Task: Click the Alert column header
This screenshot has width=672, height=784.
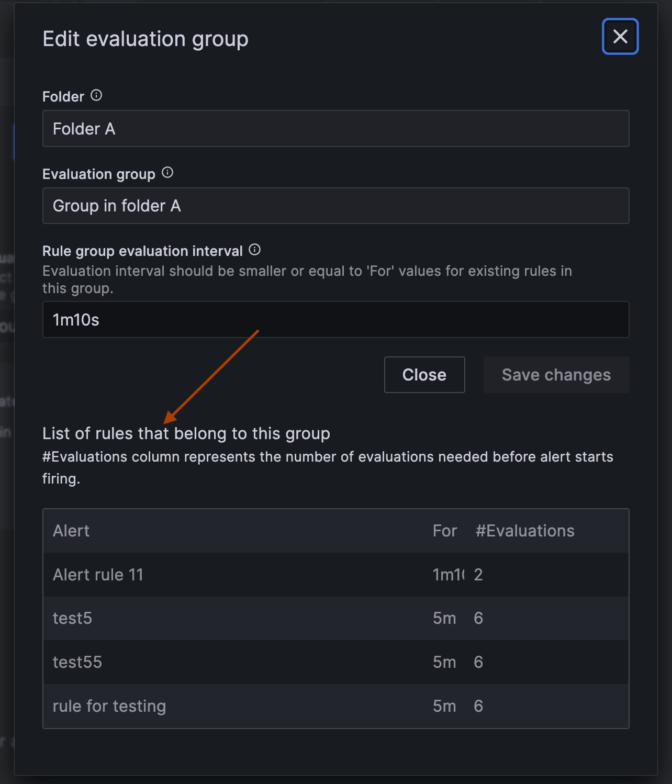Action: [x=71, y=531]
